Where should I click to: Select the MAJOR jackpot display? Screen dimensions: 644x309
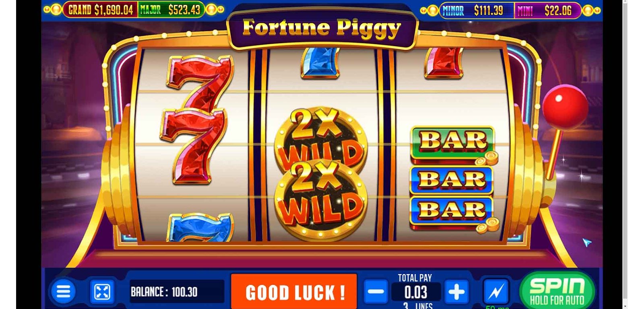pos(171,10)
